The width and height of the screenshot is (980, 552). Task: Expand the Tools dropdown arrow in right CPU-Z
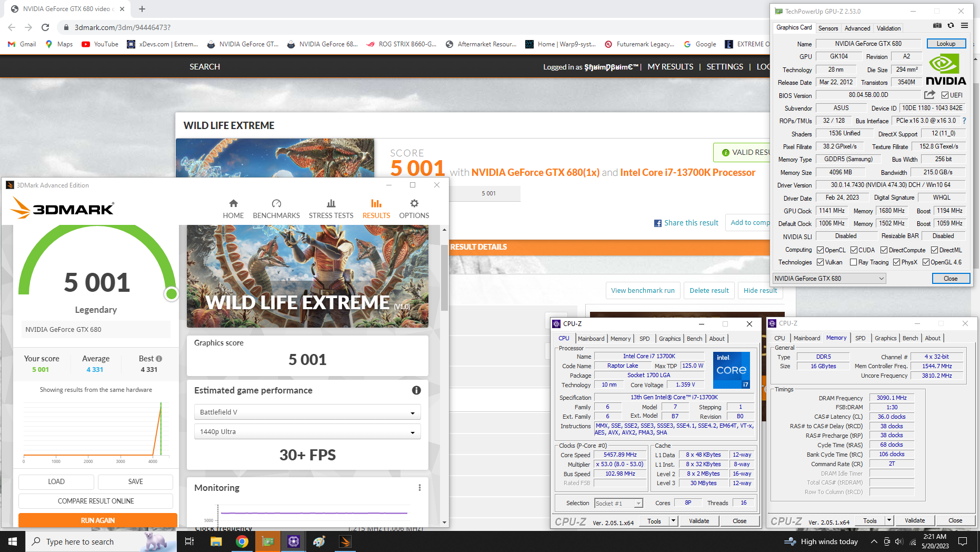tap(889, 521)
